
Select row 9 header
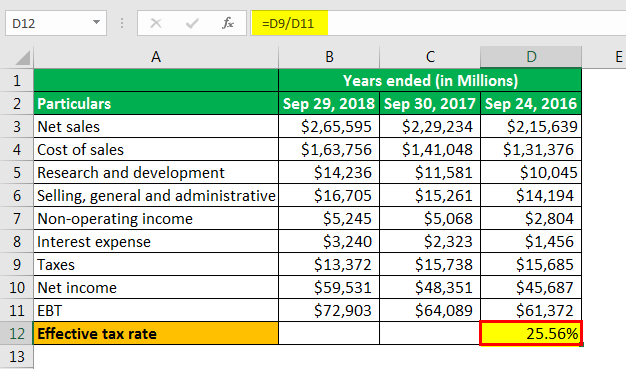[x=17, y=264]
